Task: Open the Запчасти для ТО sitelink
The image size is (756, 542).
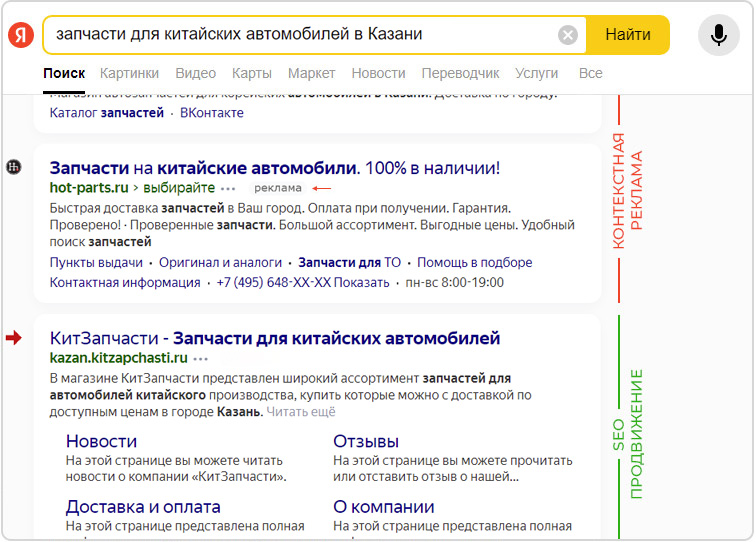Action: 350,263
